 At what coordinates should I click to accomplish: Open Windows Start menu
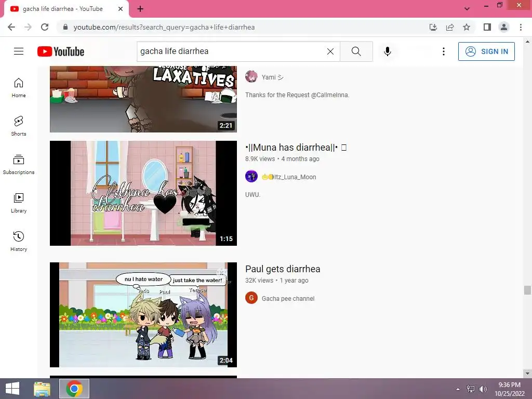(12, 389)
